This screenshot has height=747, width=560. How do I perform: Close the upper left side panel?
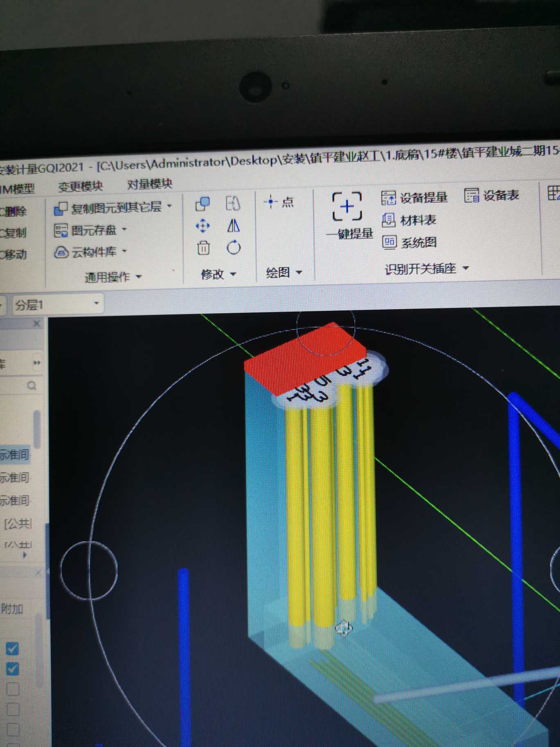tap(37, 324)
